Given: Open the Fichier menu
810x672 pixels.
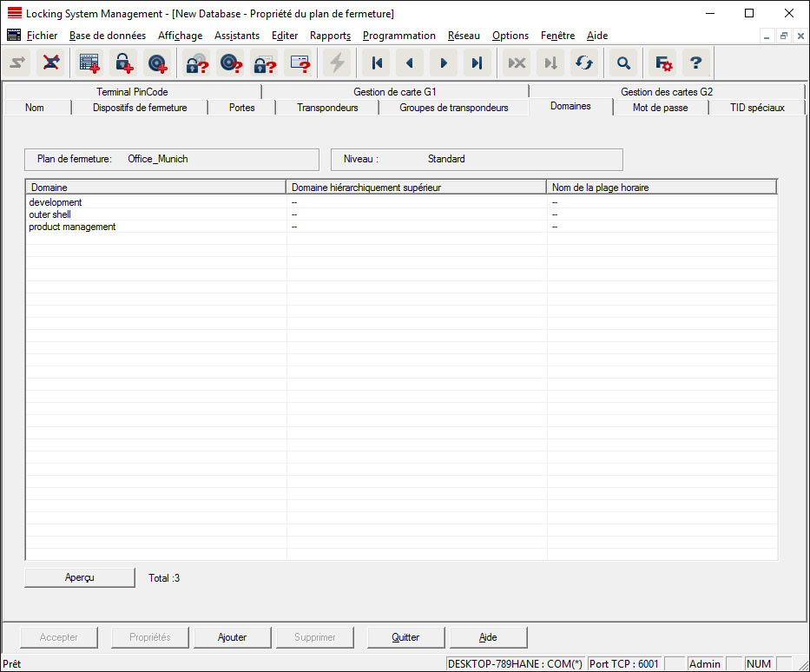Looking at the screenshot, I should (x=42, y=36).
